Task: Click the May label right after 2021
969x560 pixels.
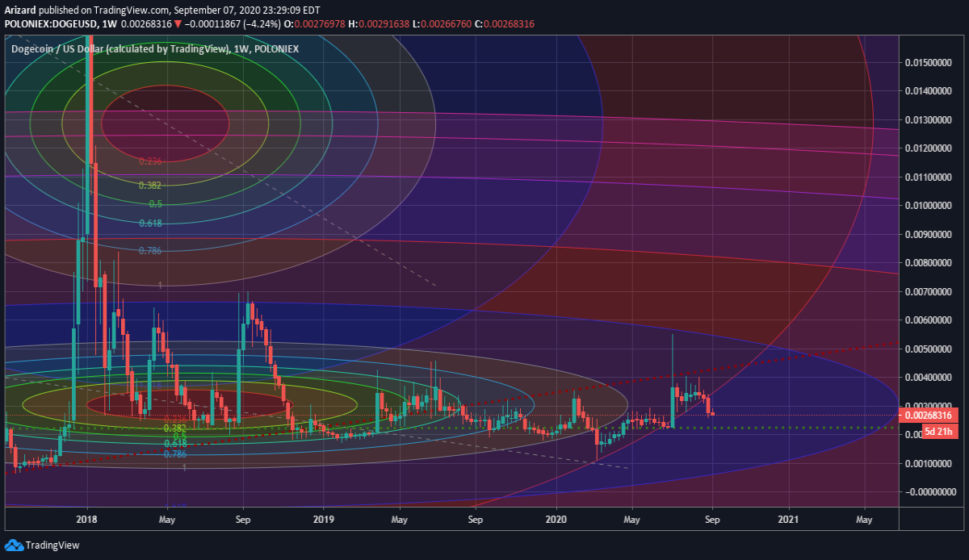Action: click(865, 520)
